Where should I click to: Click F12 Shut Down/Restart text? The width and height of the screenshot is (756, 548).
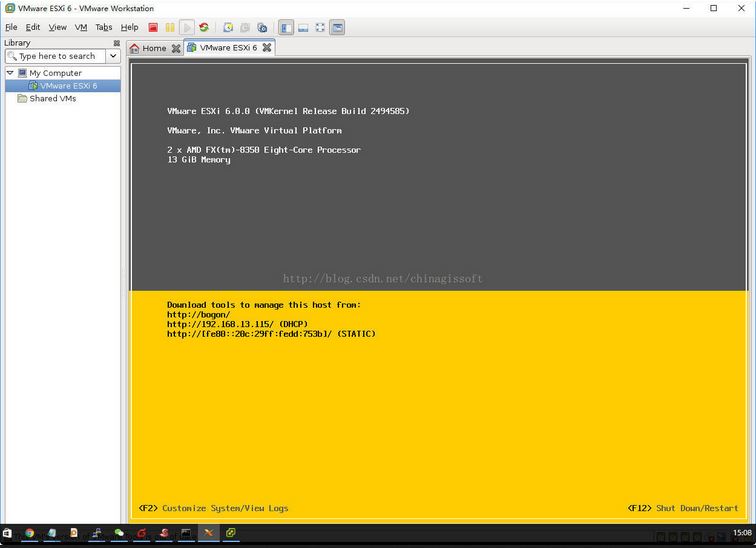683,508
